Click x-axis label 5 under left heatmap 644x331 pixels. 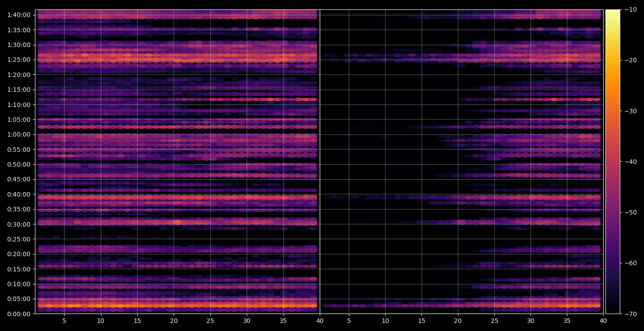[64, 321]
